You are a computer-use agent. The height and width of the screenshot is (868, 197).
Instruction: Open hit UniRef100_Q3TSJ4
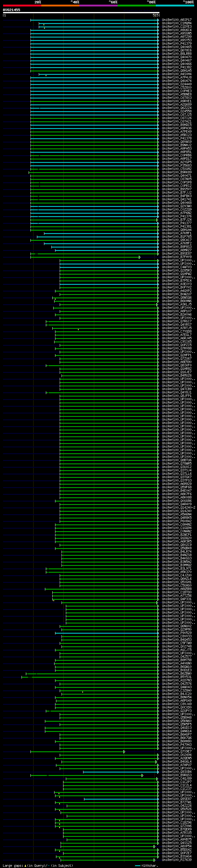[x=176, y=470]
